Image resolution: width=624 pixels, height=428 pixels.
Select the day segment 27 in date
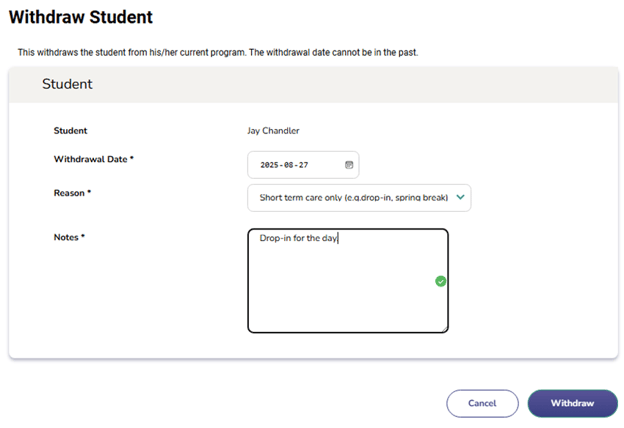[303, 164]
